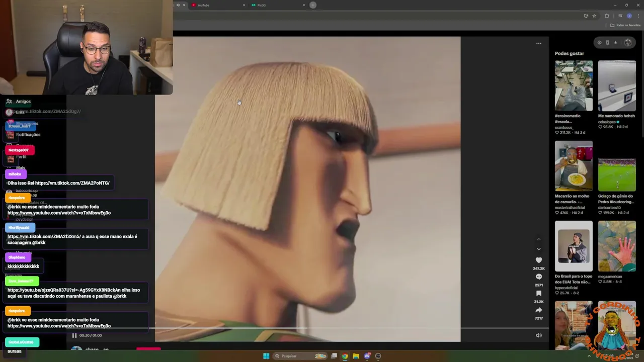644x362 pixels.
Task: Close the YouTube tab
Action: [x=244, y=5]
